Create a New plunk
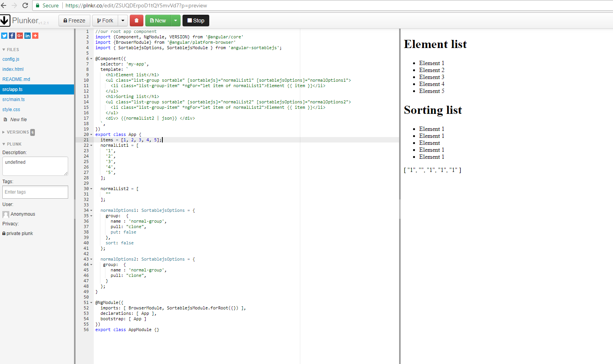Viewport: 613px width, 364px height. coord(158,21)
